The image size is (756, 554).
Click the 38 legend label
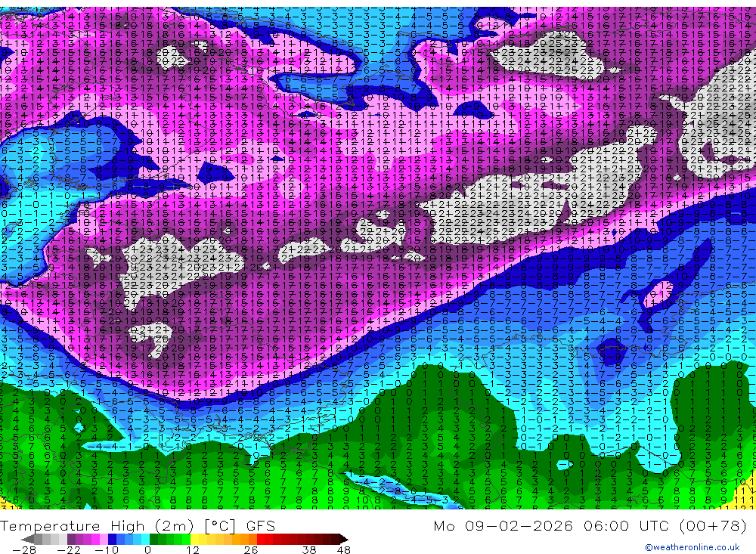309,549
